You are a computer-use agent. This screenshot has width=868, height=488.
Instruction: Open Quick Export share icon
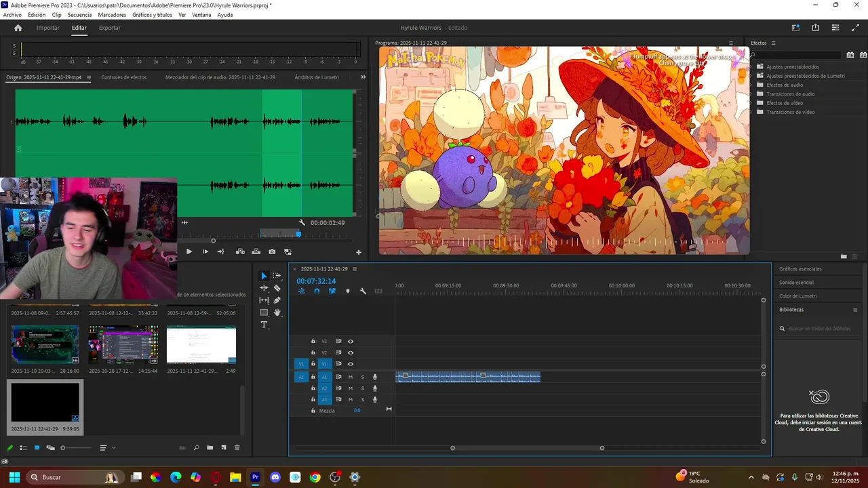(x=815, y=28)
